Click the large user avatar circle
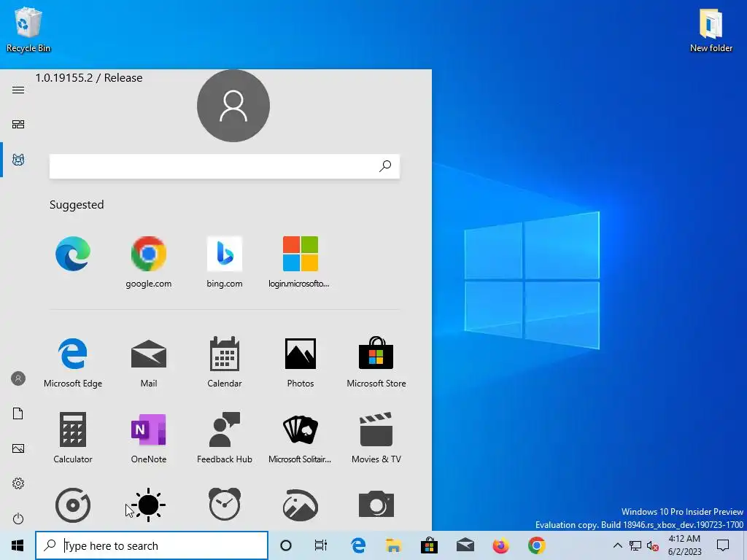 coord(233,106)
